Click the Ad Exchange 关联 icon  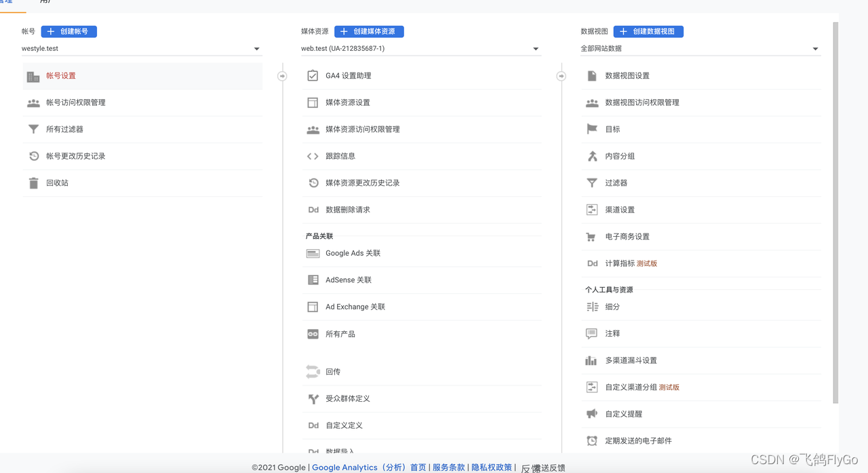pyautogui.click(x=313, y=307)
